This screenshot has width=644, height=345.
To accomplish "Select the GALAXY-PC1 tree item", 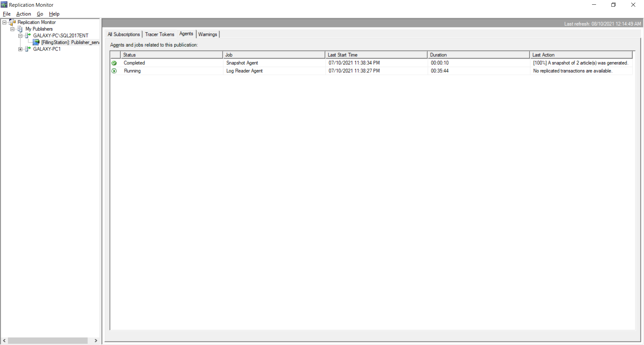I will tap(47, 49).
